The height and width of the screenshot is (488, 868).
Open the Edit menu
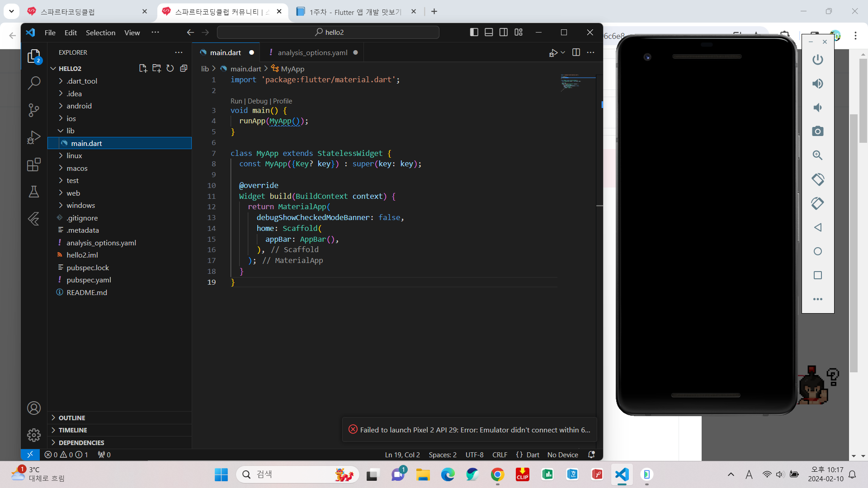pos(71,33)
